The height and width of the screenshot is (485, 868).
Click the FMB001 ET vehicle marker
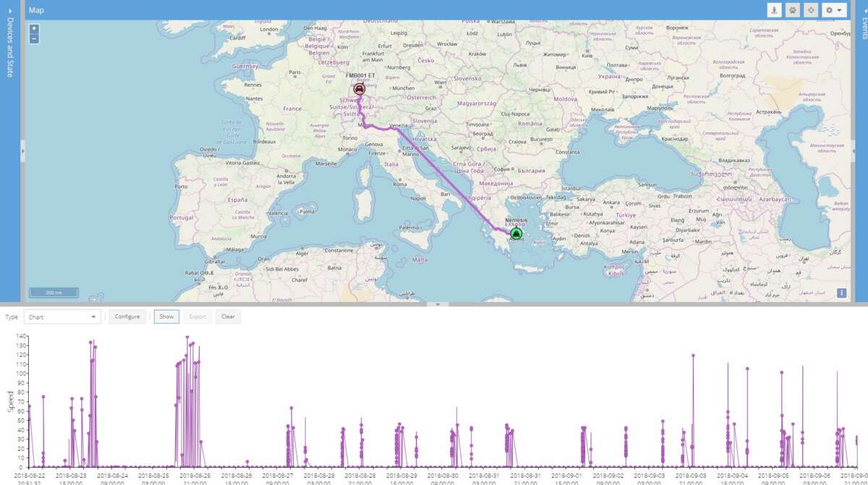tap(358, 88)
